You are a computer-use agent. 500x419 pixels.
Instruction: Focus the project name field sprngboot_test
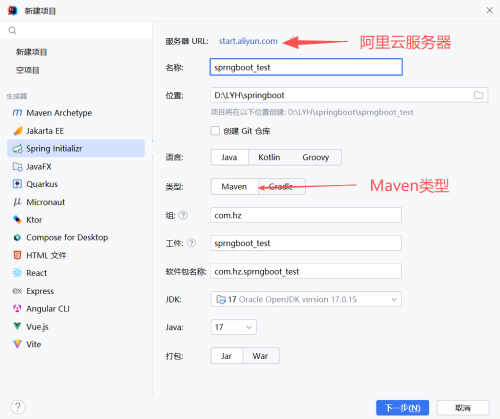click(x=306, y=67)
